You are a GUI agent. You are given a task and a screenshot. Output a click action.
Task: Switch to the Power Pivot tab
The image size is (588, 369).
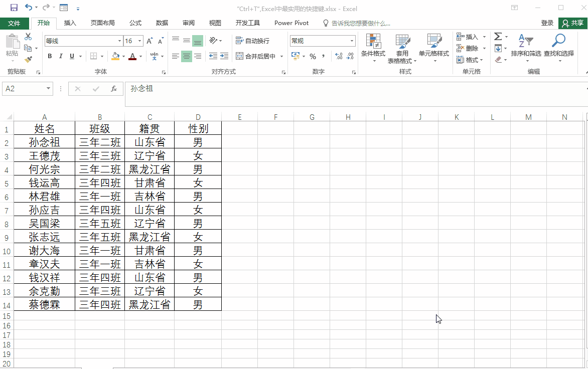291,23
